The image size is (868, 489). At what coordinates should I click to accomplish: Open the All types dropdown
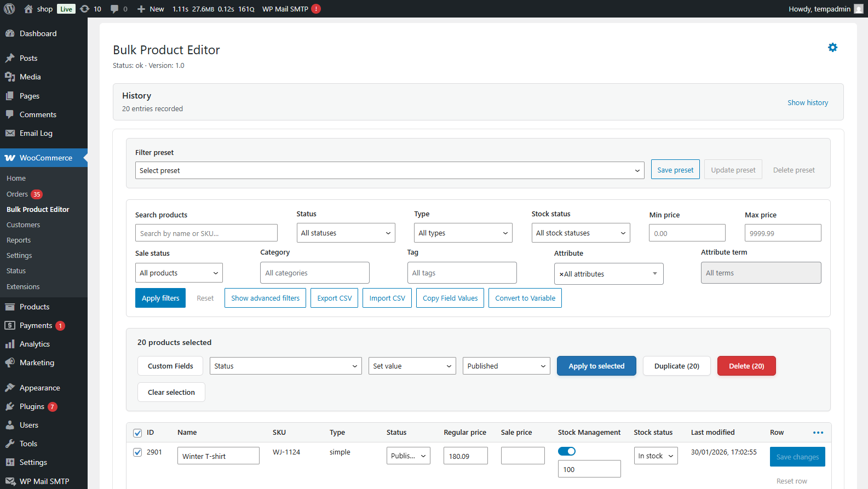(x=463, y=233)
